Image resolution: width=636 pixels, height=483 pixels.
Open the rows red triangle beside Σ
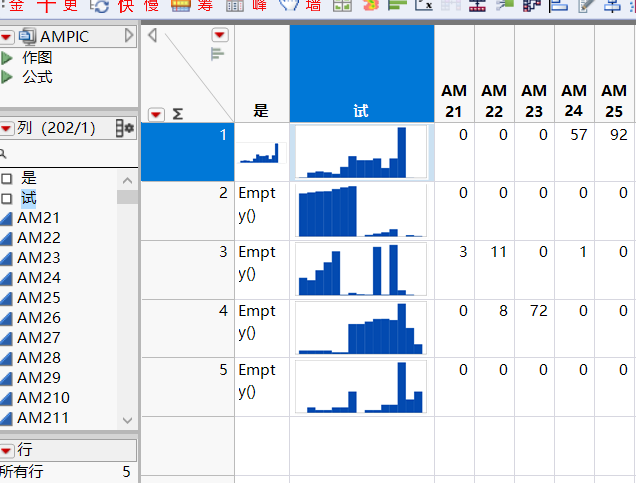pos(156,115)
